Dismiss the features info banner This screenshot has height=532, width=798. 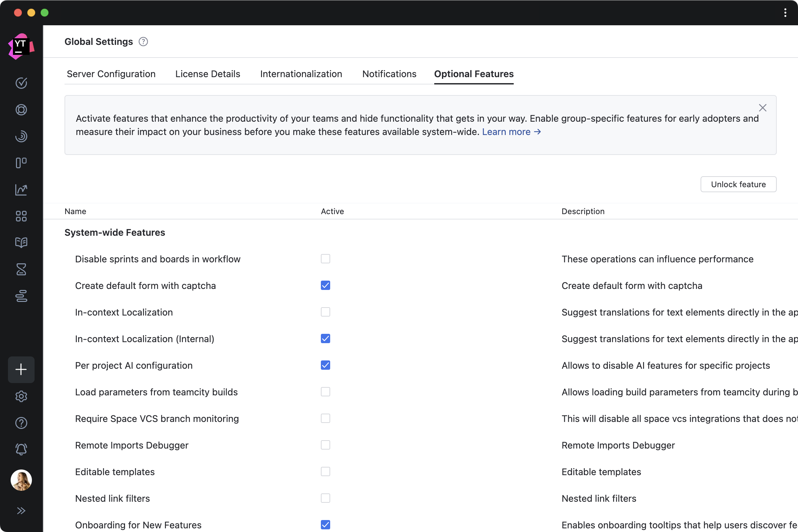[762, 107]
